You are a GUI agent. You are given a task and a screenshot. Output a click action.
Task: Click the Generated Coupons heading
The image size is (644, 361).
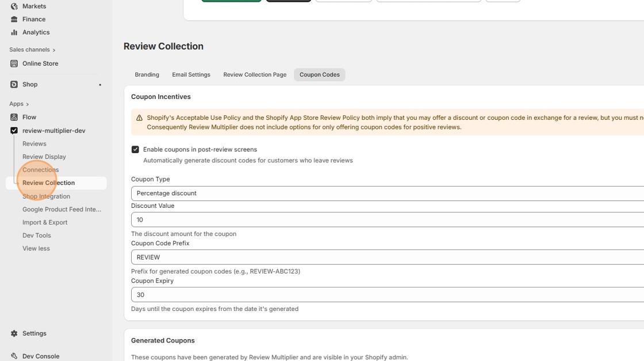[x=163, y=340]
